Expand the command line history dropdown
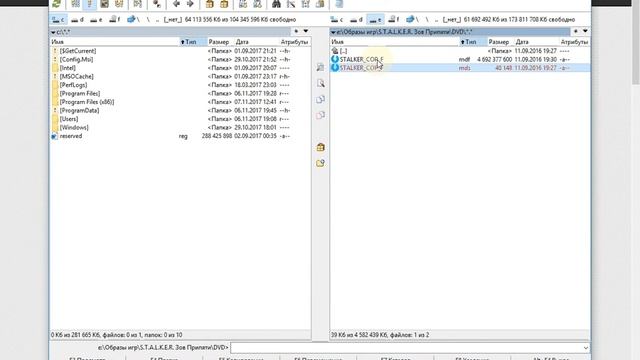Viewport: 640px width, 360px height. [586, 348]
